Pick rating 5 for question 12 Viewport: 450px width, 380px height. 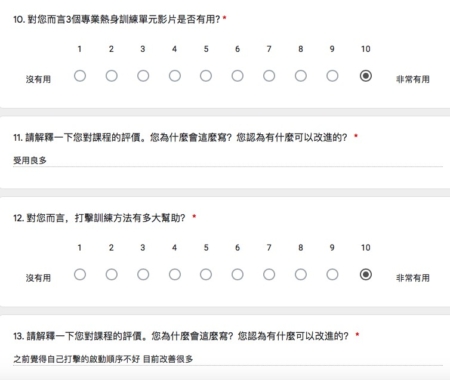(x=206, y=275)
